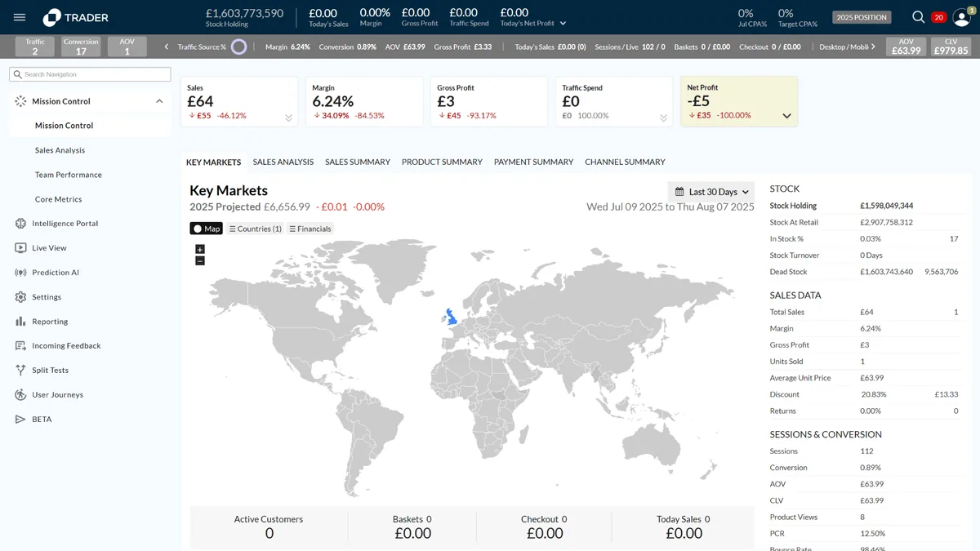Click the CLV £979.85 tile

coord(951,47)
